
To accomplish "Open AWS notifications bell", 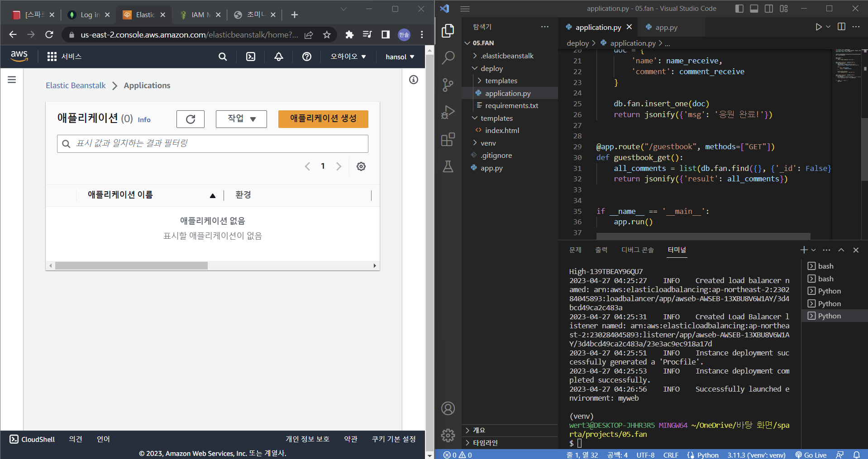I will (279, 57).
